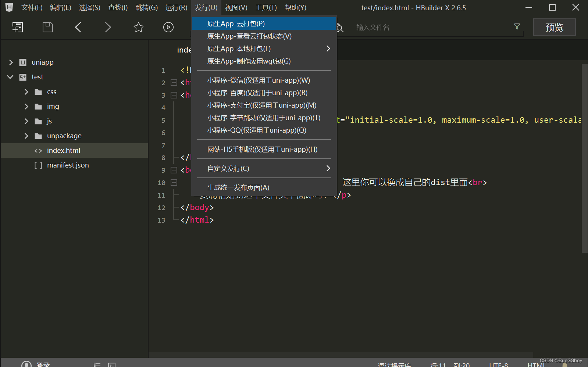Click the HBuilder X logo icon

click(9, 7)
